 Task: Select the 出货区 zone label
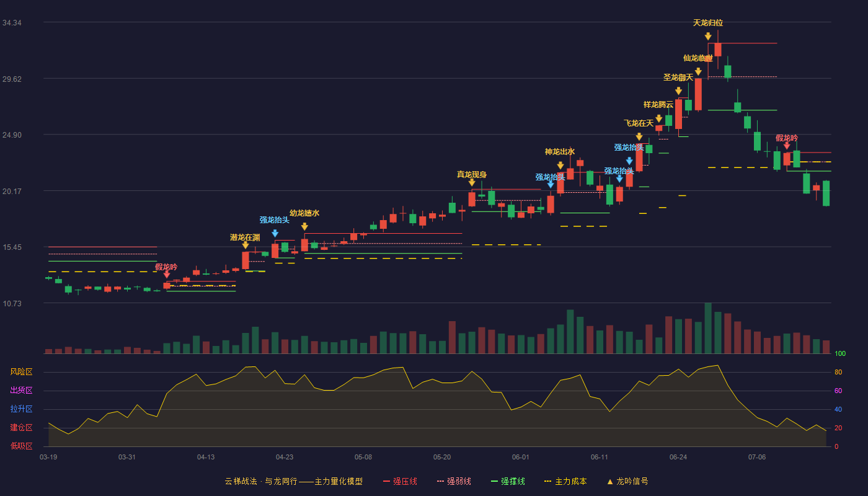(22, 391)
